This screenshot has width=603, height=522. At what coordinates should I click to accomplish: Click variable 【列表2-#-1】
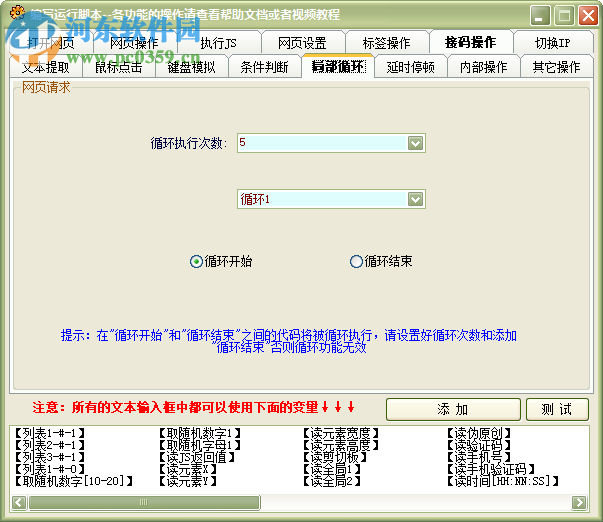(x=50, y=445)
